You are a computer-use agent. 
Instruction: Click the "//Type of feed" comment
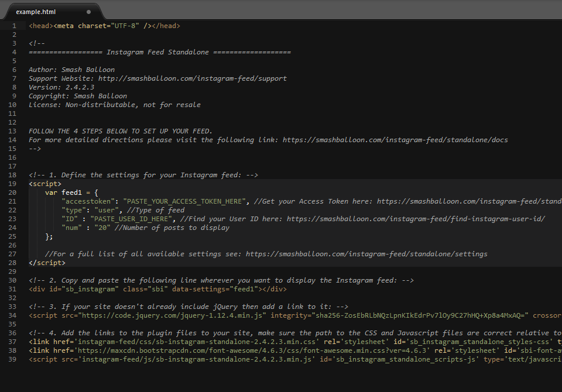[156, 210]
